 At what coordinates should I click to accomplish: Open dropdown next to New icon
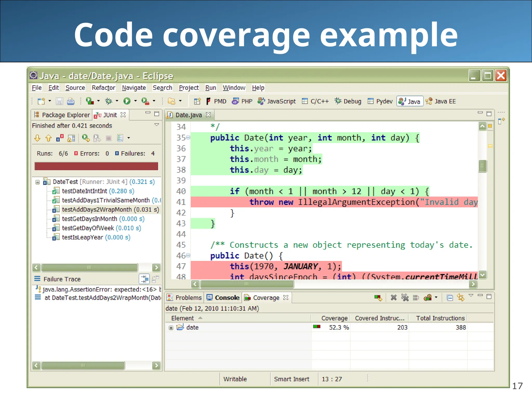pos(50,101)
